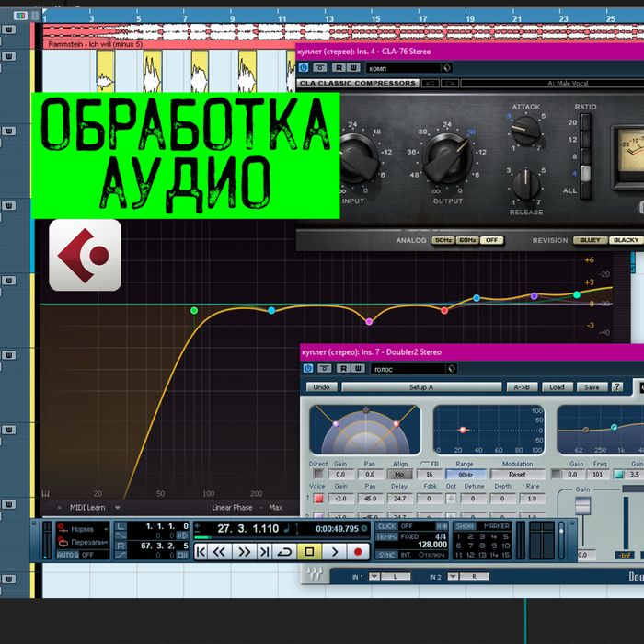Set Analog to 60Hz
Screen dimensions: 644x644
[x=467, y=240]
